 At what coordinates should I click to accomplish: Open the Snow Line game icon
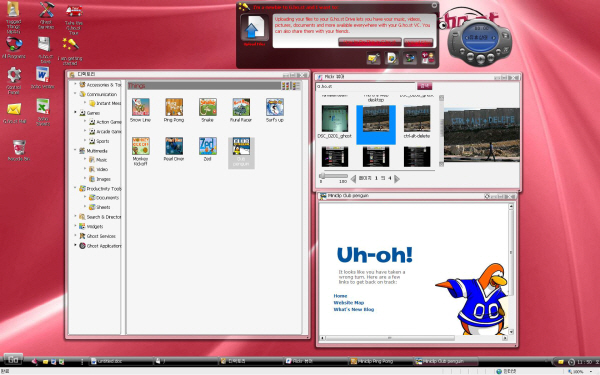click(140, 107)
